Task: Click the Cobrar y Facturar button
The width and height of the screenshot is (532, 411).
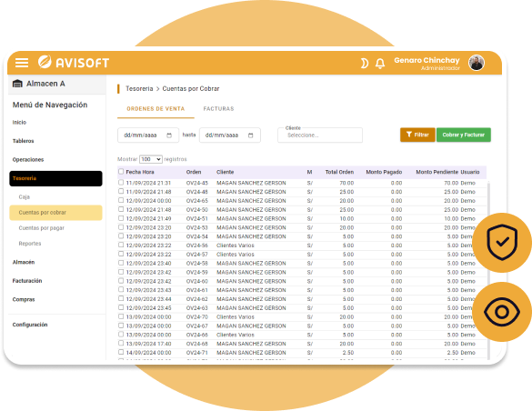Action: pyautogui.click(x=464, y=135)
